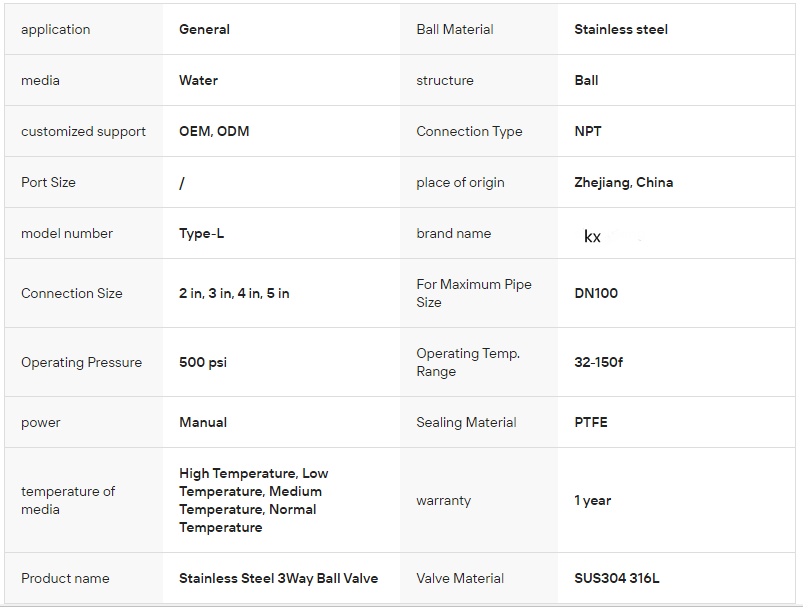Click the '1 year' warranty value
The width and height of the screenshot is (803, 607).
(592, 500)
